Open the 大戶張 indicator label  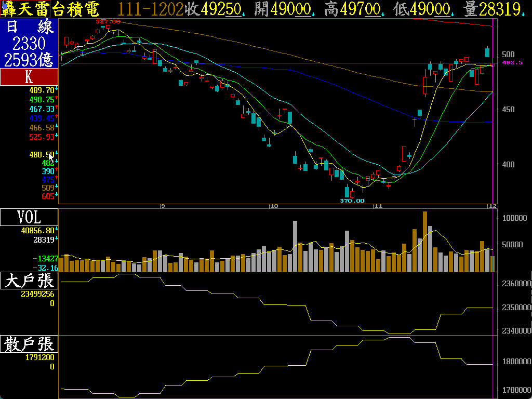[29, 281]
